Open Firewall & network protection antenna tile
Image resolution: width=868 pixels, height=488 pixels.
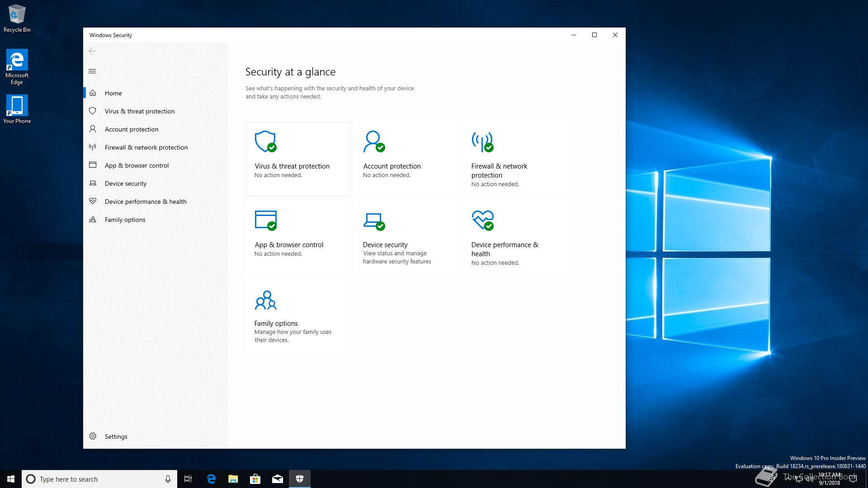(x=514, y=159)
